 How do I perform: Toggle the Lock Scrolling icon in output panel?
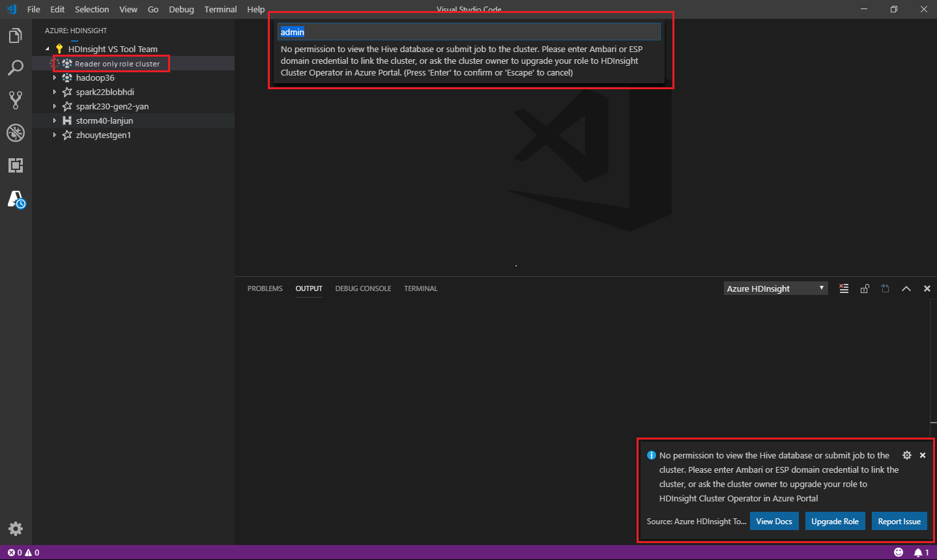(864, 288)
